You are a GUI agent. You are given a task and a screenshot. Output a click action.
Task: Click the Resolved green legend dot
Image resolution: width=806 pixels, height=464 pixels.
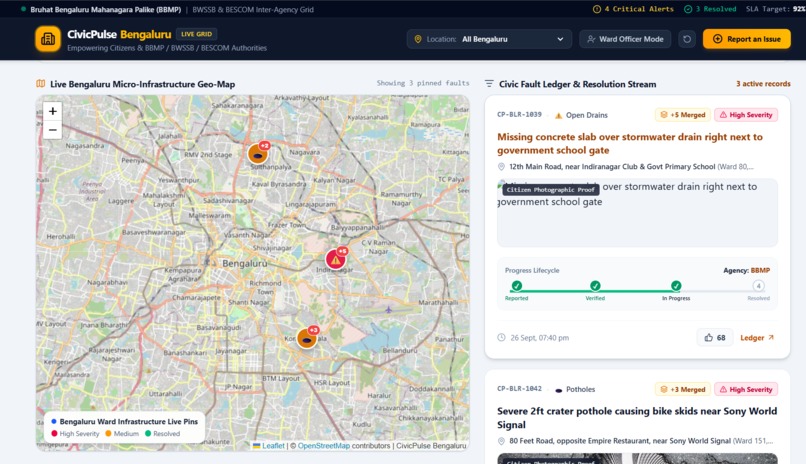point(148,434)
